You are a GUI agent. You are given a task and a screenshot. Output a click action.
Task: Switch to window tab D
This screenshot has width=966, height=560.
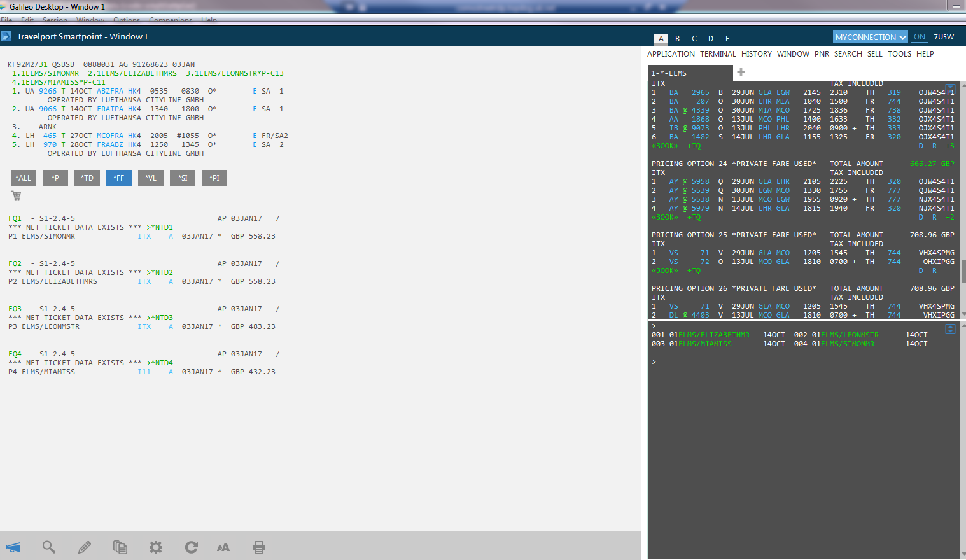(711, 39)
